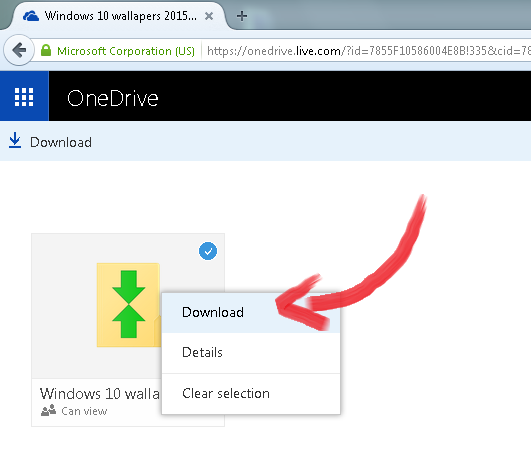This screenshot has height=456, width=531.
Task: Choose Download from the context menu
Action: click(x=251, y=312)
